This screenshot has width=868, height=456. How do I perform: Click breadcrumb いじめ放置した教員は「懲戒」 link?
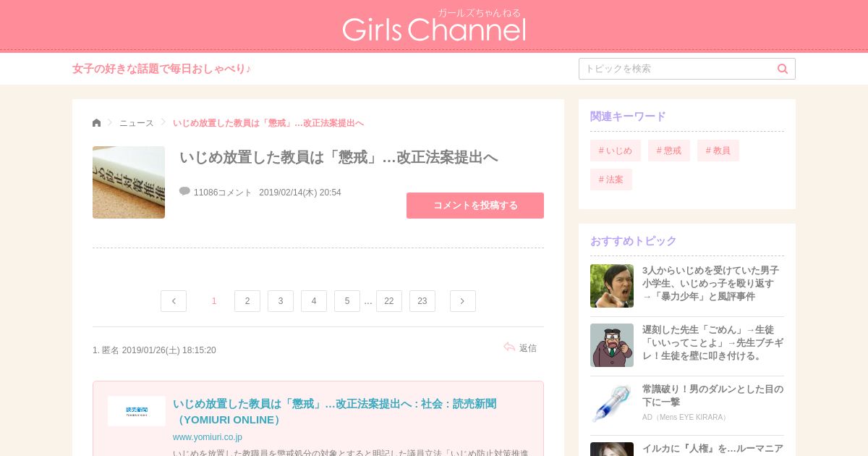point(268,123)
